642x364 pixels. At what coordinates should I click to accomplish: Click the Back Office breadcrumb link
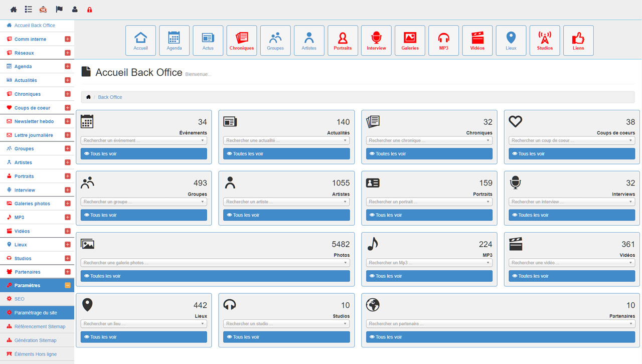tap(110, 97)
